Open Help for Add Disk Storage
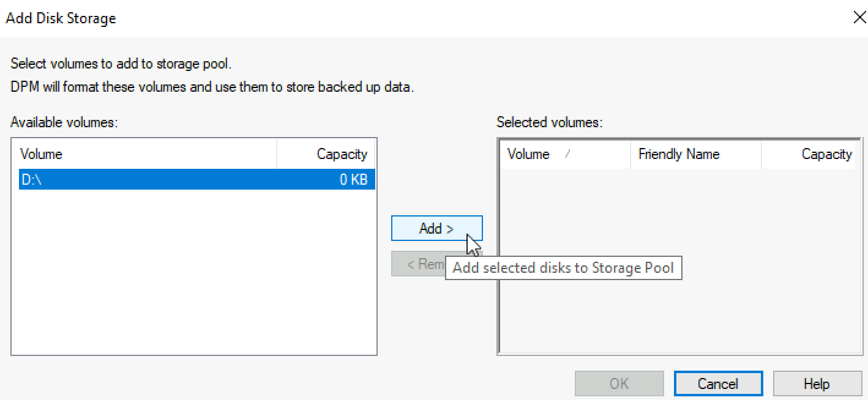Screen dimensions: 868x400 pos(817,383)
